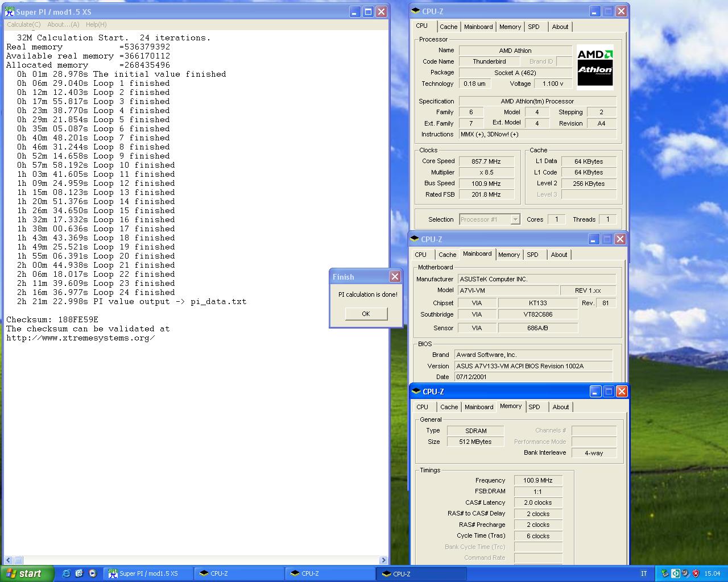The image size is (728, 582).
Task: Click the second Quick Launch icon
Action: (x=79, y=573)
